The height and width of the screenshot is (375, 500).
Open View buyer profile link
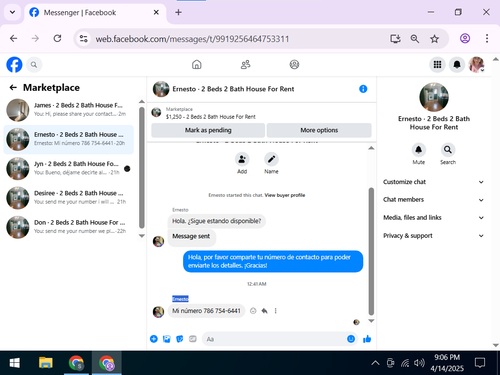(285, 195)
